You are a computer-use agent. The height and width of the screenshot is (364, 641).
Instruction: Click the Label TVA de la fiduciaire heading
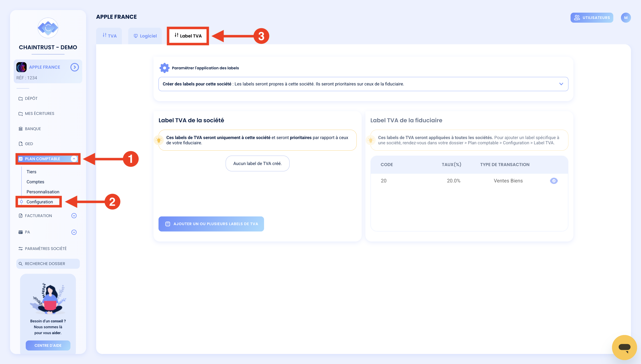tap(406, 120)
